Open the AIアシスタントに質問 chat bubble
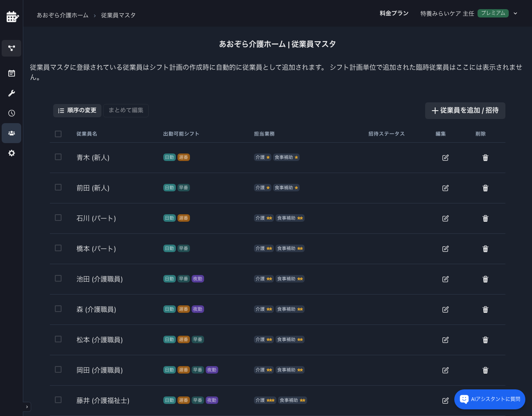The height and width of the screenshot is (416, 532). click(490, 399)
